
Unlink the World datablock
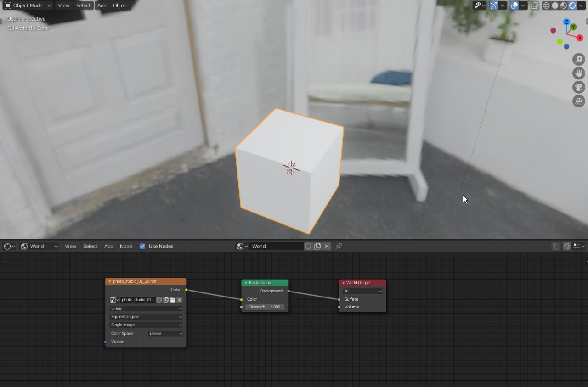pos(327,246)
